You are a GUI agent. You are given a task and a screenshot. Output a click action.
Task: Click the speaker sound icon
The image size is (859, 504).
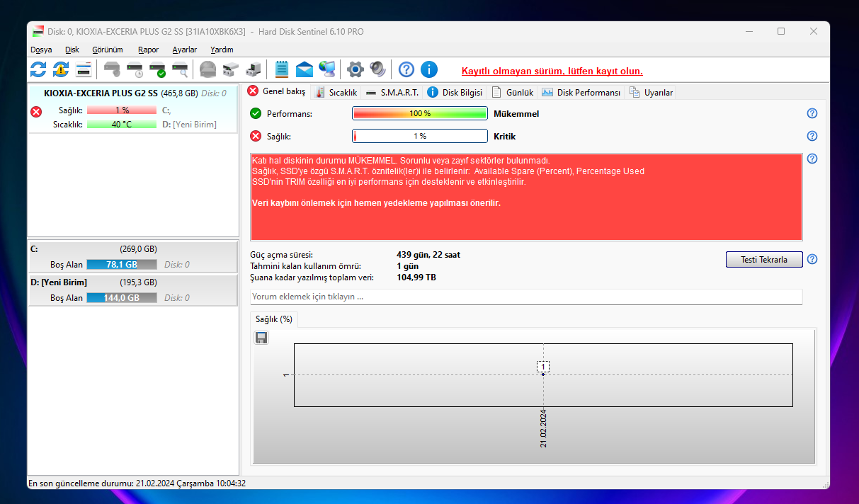[378, 69]
